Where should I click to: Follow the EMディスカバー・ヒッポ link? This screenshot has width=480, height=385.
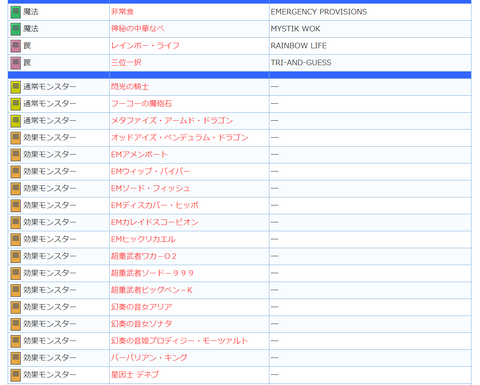[155, 206]
